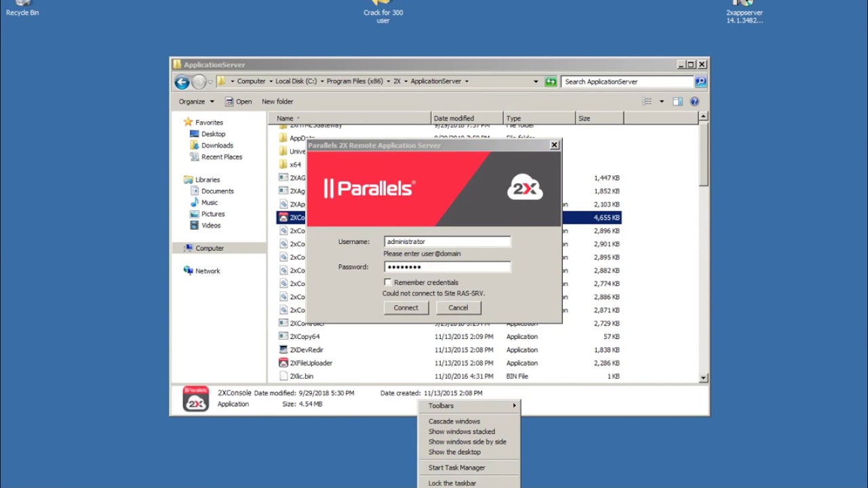This screenshot has height=488, width=868.
Task: Sort by the Size column header
Action: click(599, 119)
